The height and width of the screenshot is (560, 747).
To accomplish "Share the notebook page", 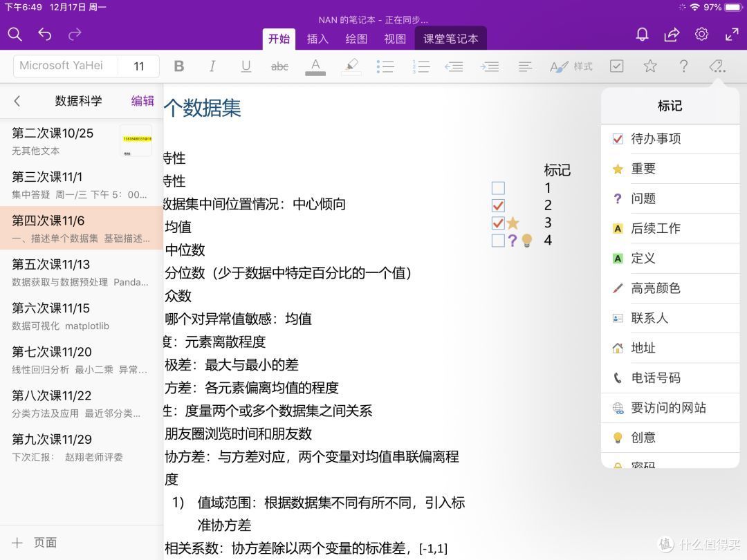I will tap(672, 35).
